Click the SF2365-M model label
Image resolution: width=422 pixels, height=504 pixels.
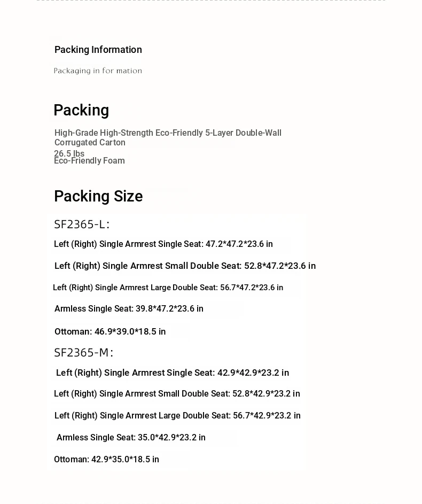point(83,353)
